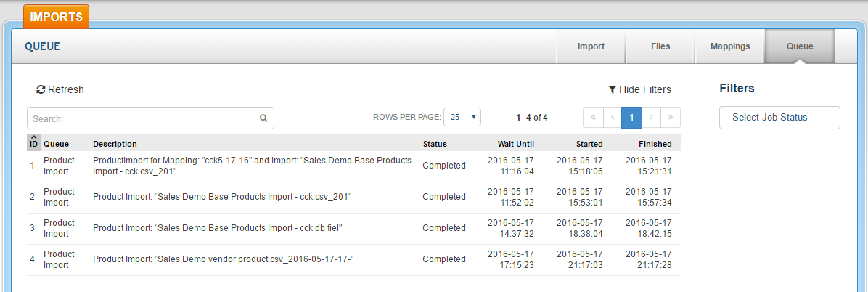
Task: Open the Mappings tab
Action: tap(730, 46)
